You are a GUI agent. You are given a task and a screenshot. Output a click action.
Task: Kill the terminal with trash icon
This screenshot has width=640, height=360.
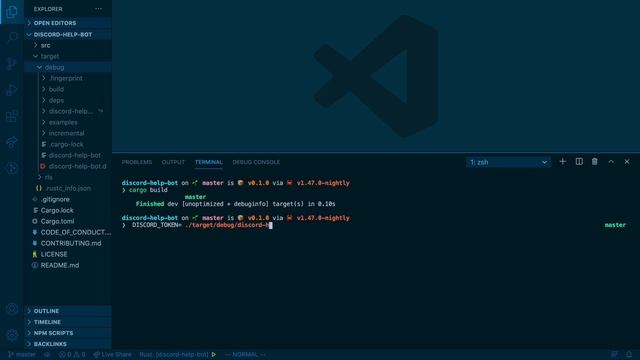click(595, 162)
